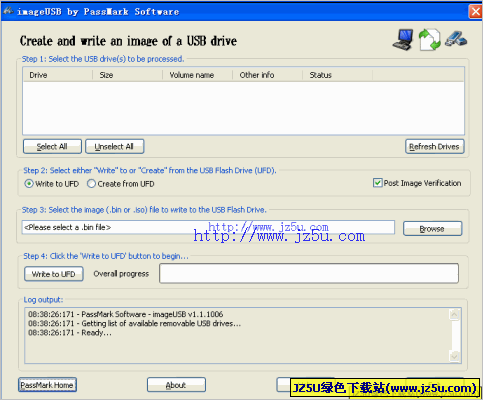Click log line 'Getting list of available removable USB drives'
483x400 pixels.
(134, 323)
